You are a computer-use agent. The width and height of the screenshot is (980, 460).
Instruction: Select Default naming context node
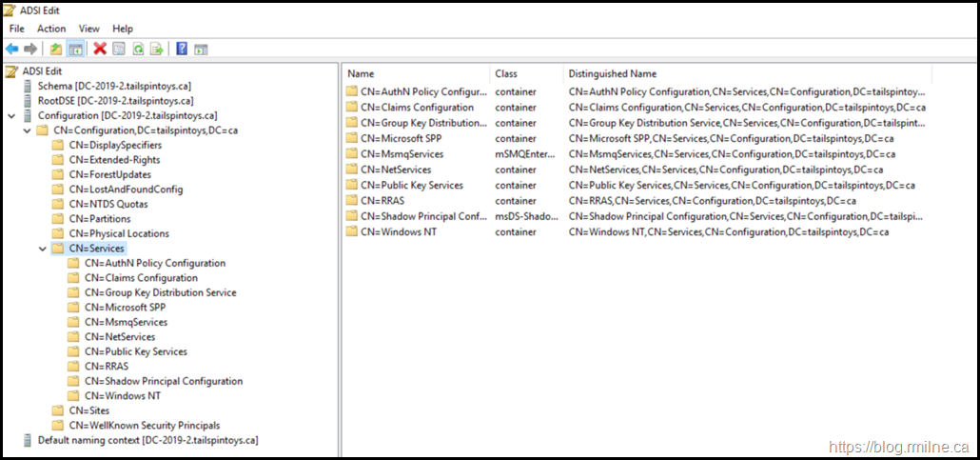click(x=147, y=440)
